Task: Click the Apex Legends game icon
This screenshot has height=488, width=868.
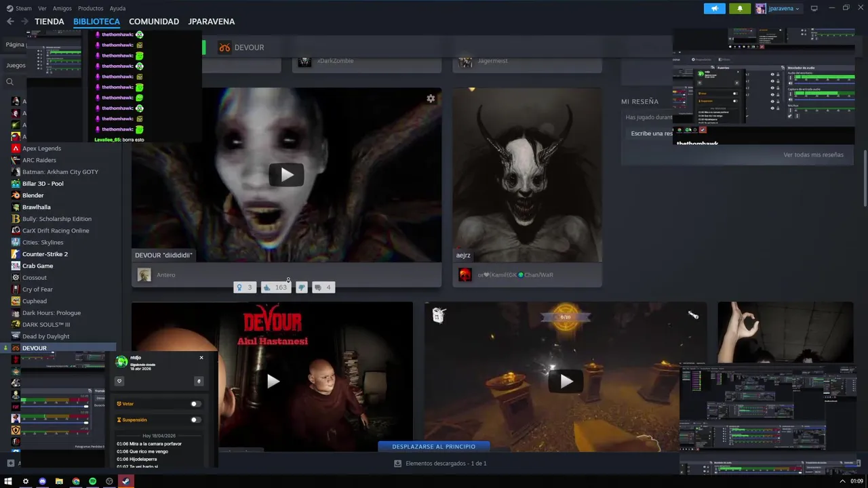Action: coord(16,148)
